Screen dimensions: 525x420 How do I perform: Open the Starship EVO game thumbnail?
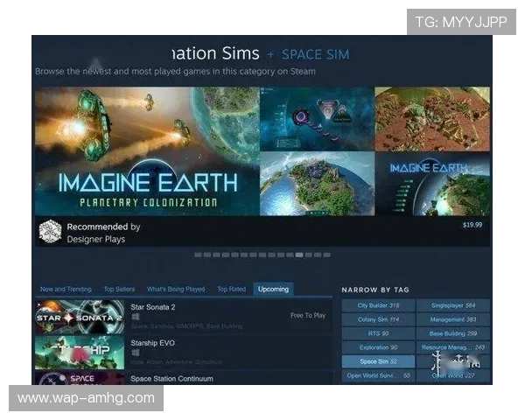coord(80,353)
